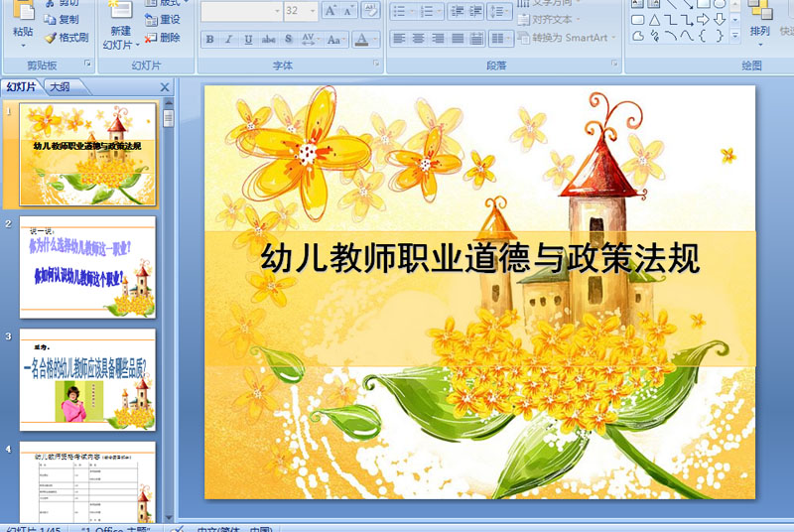This screenshot has width=794, height=532.
Task: Toggle Text Shadow (S) formatting
Action: (288, 39)
